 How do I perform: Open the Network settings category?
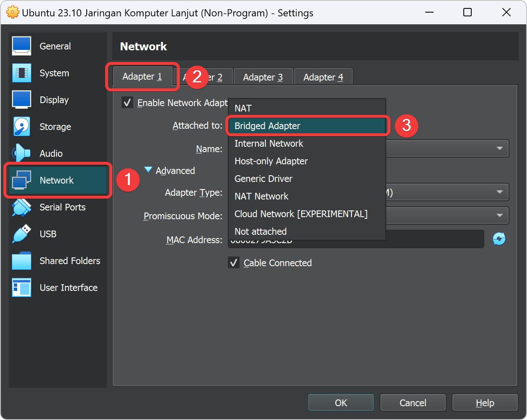(x=58, y=180)
